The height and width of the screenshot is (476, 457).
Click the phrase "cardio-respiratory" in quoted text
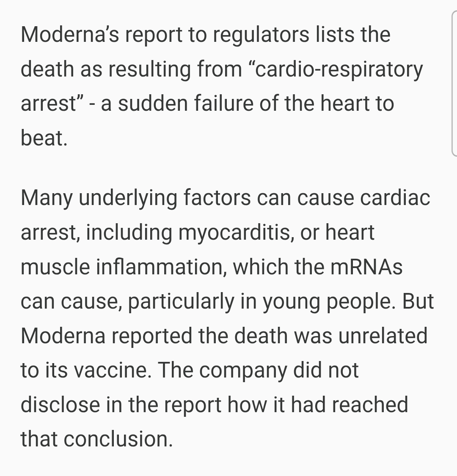(339, 69)
